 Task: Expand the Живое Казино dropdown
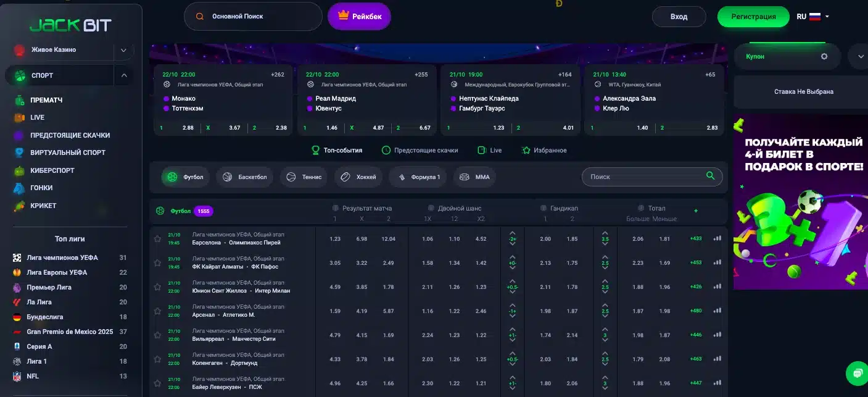123,50
